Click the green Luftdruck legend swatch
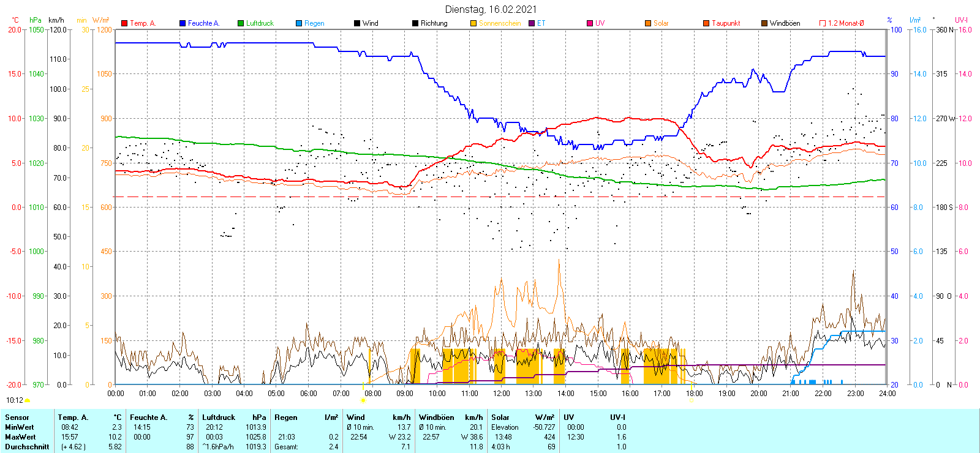The height and width of the screenshot is (453, 980). [x=241, y=23]
